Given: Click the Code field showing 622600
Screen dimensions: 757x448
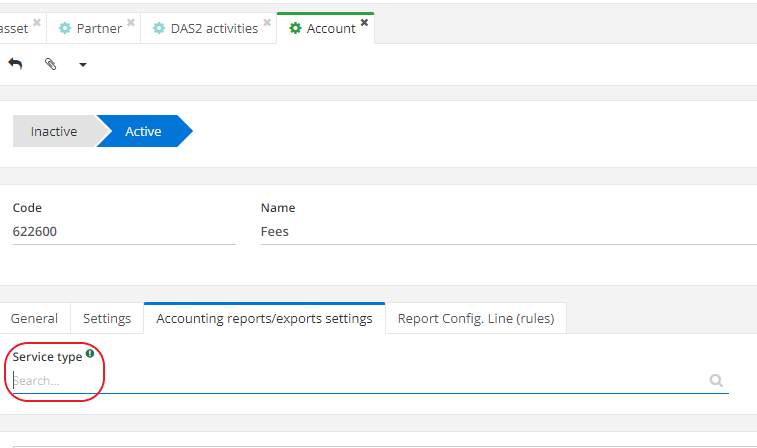Looking at the screenshot, I should point(124,232).
